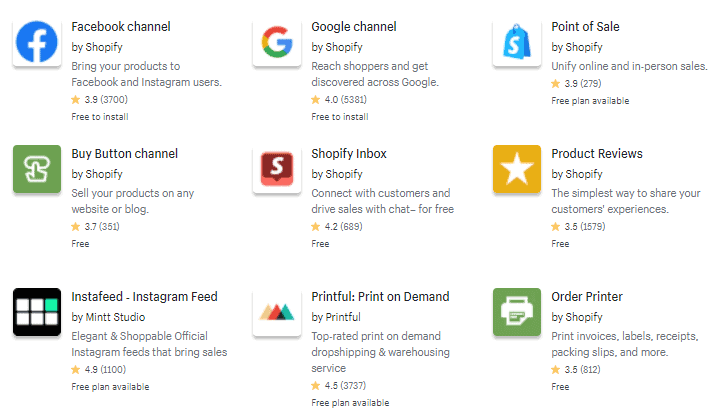Open the green Buy Button channel icon
The width and height of the screenshot is (715, 420).
point(37,169)
